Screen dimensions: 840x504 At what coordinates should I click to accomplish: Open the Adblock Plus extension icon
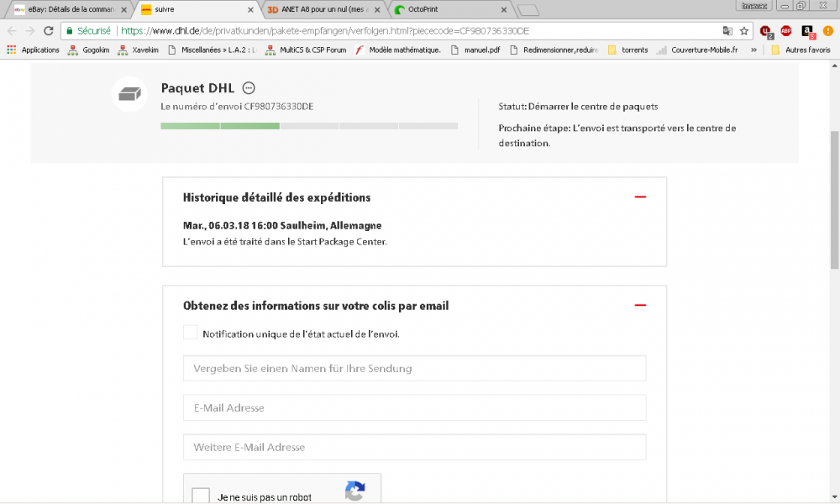[x=786, y=31]
